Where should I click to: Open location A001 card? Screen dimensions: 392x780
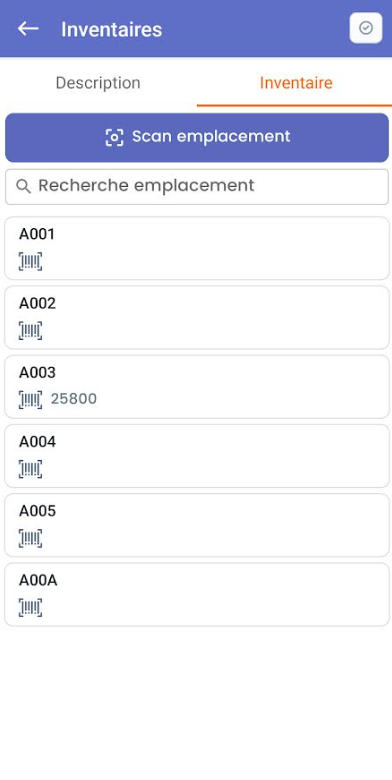coord(196,248)
